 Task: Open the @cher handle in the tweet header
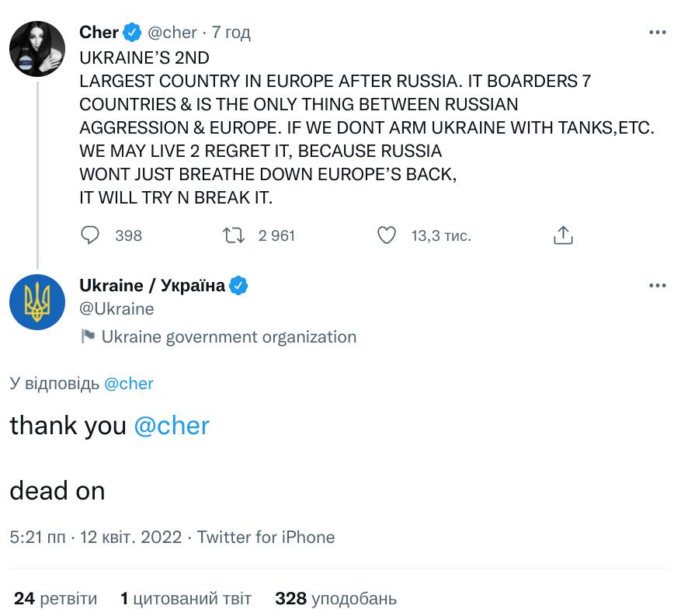pos(172,33)
